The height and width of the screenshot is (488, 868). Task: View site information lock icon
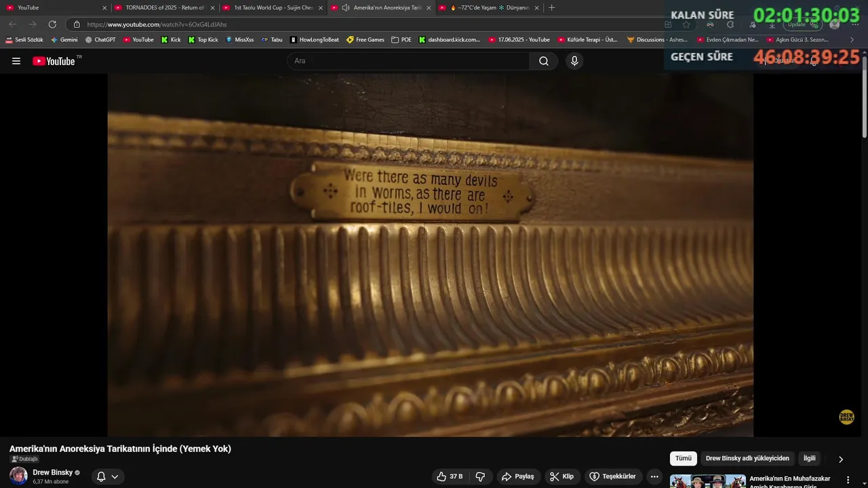(x=77, y=24)
